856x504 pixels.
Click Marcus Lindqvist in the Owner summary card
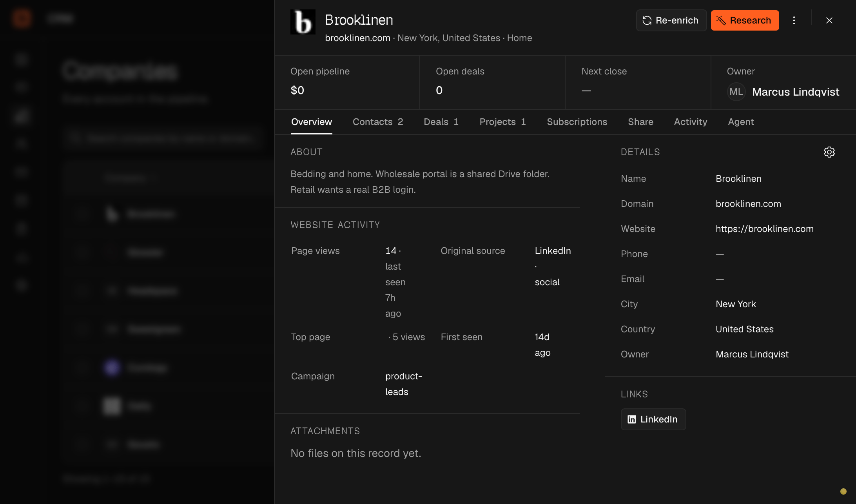[796, 92]
